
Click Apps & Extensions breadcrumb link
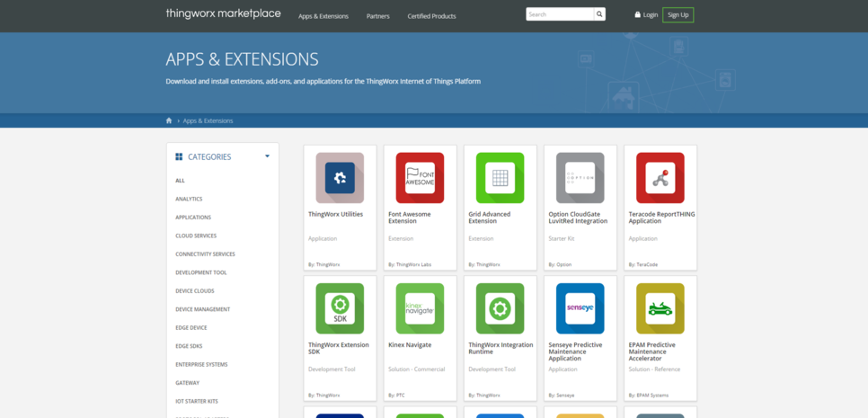point(208,120)
